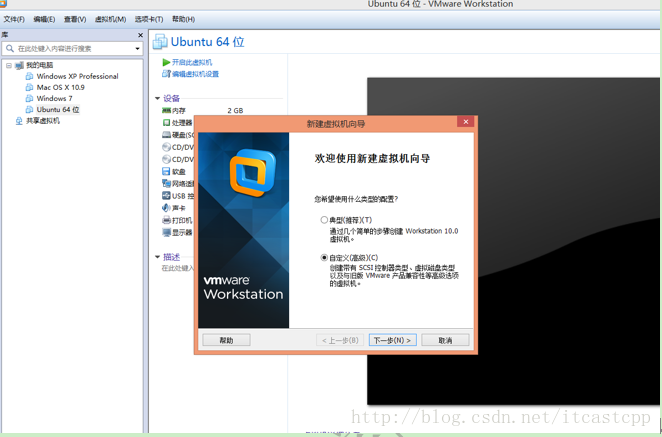Click the network adapter device icon
The image size is (662, 437).
tap(166, 183)
